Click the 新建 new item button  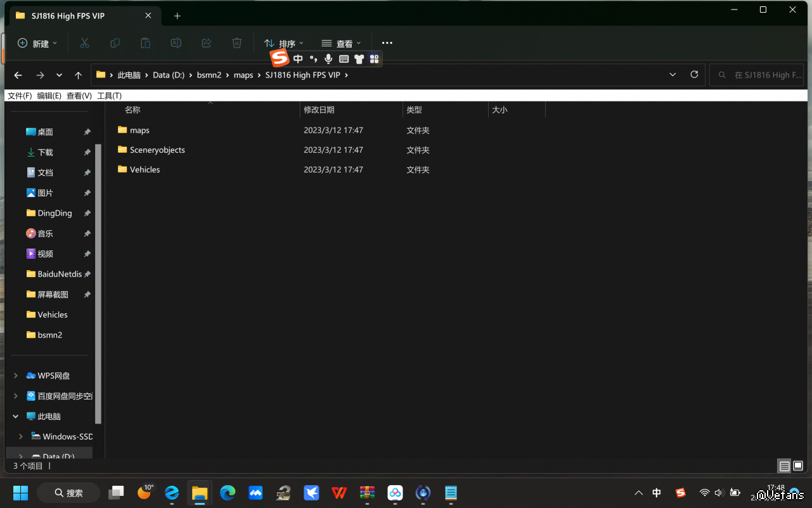[x=37, y=43]
